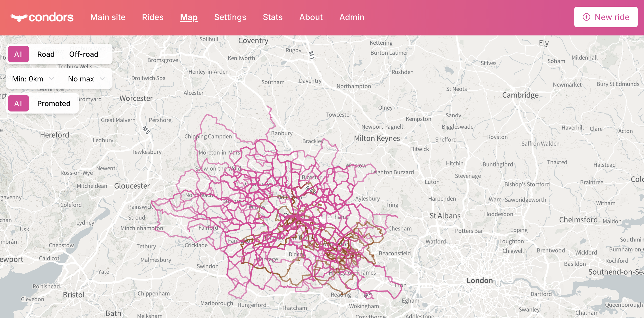Click the Main site link
Screen dimensions: 644x318
[108, 17]
